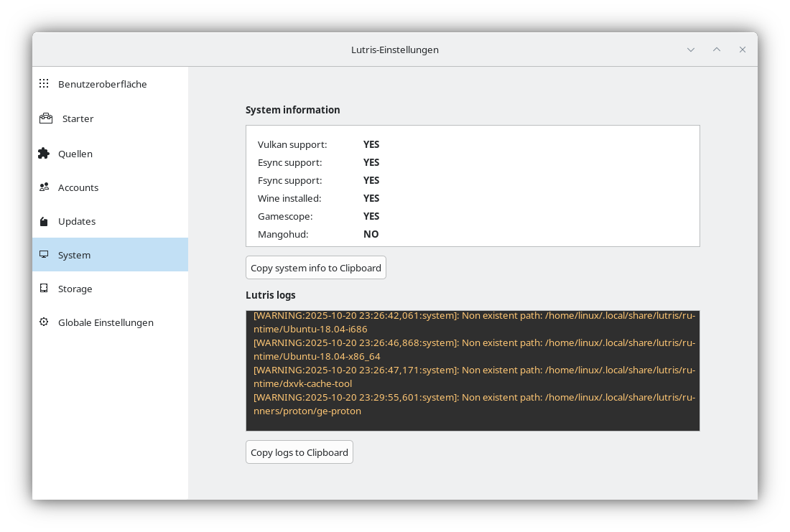The image size is (790, 532).
Task: Click inside the Lutris logs text area
Action: coord(473,370)
